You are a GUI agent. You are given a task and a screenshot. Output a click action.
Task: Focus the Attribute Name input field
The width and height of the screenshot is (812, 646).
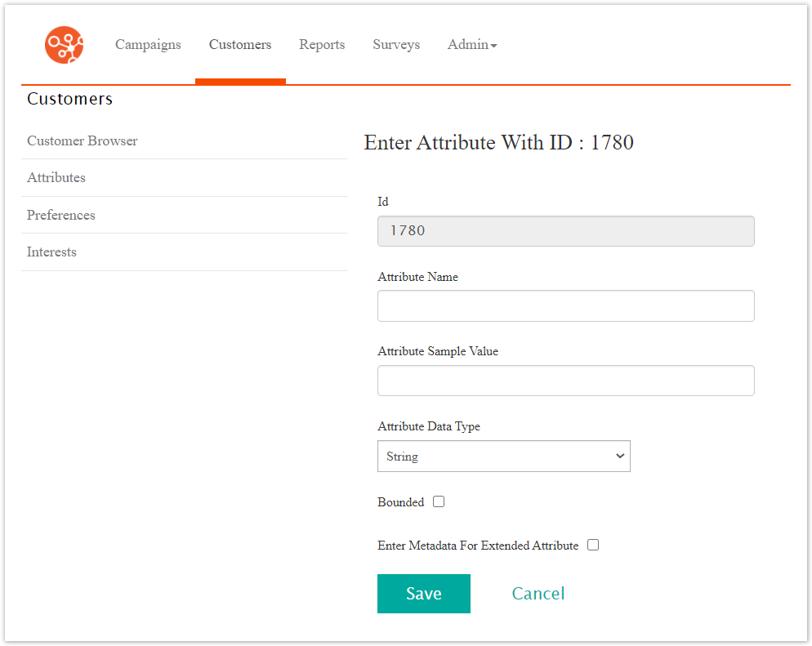click(565, 306)
